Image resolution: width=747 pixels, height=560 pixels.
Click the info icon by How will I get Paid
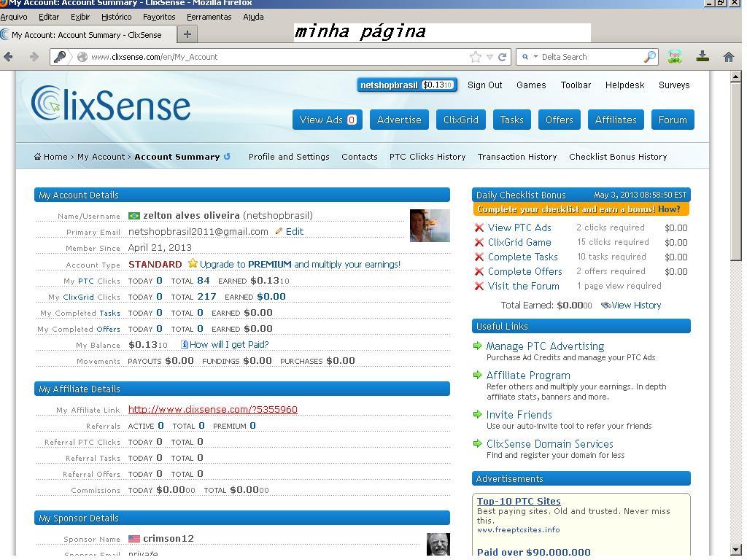[x=185, y=344]
